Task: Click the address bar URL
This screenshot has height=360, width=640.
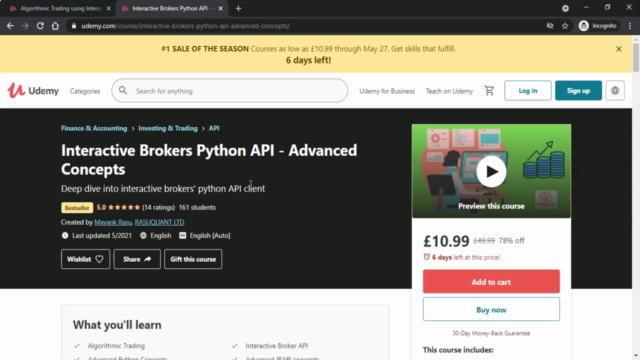Action: point(186,26)
